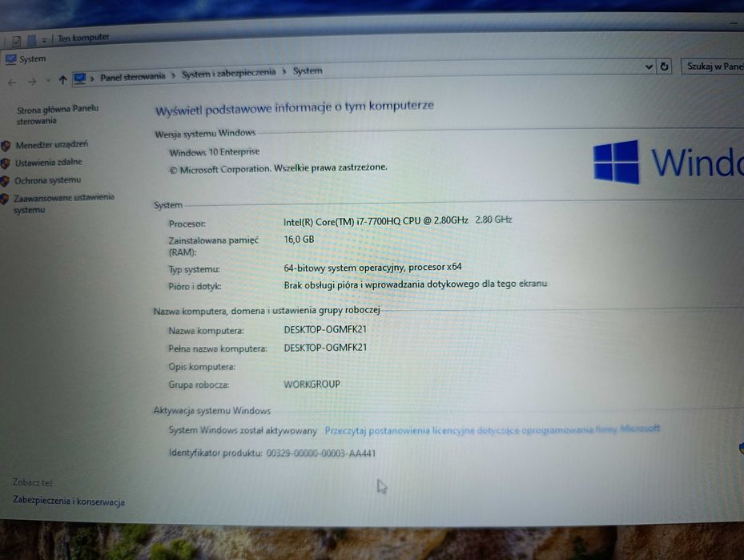Viewport: 744px width, 560px height.
Task: Select Windows 10 Enterprise text
Action: click(x=215, y=152)
